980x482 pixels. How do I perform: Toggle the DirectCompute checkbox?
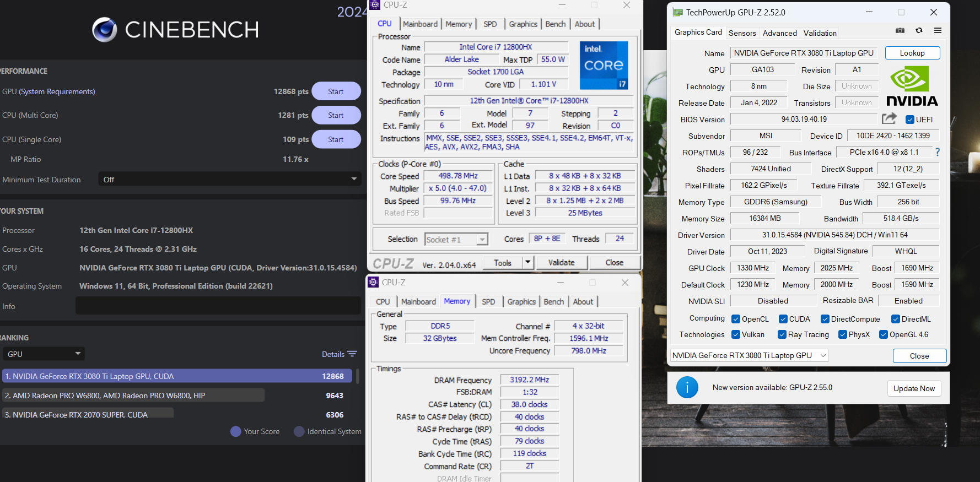pos(825,319)
